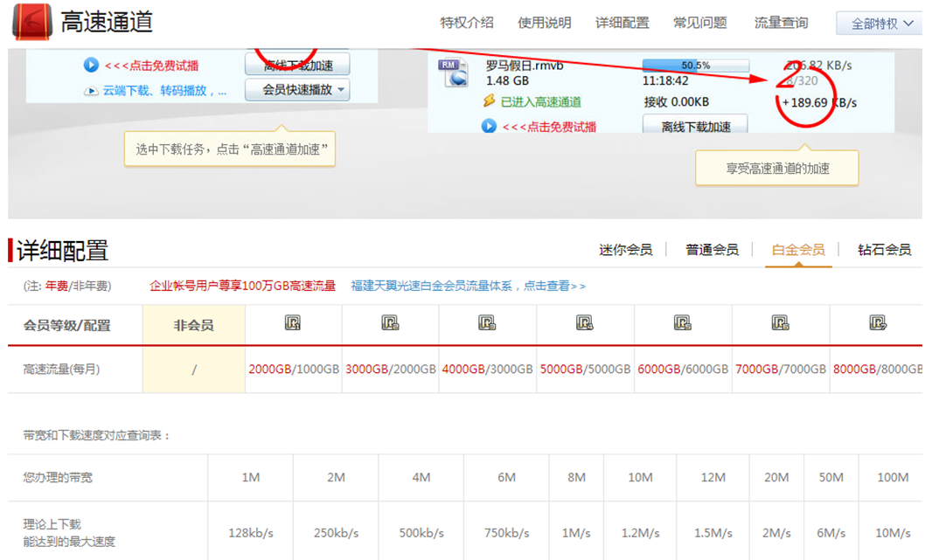Viewport: 925px width, 560px height.
Task: Click the platinum level 4 badge icon
Action: (x=584, y=322)
